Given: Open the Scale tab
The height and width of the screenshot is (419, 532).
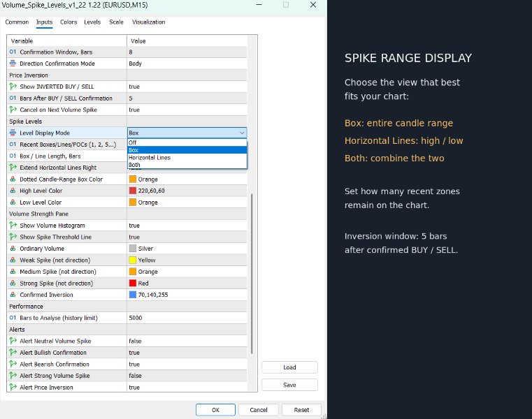Looking at the screenshot, I should pos(116,22).
